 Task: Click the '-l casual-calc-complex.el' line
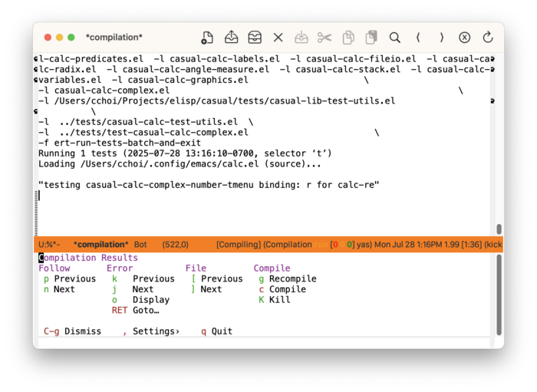click(x=104, y=91)
